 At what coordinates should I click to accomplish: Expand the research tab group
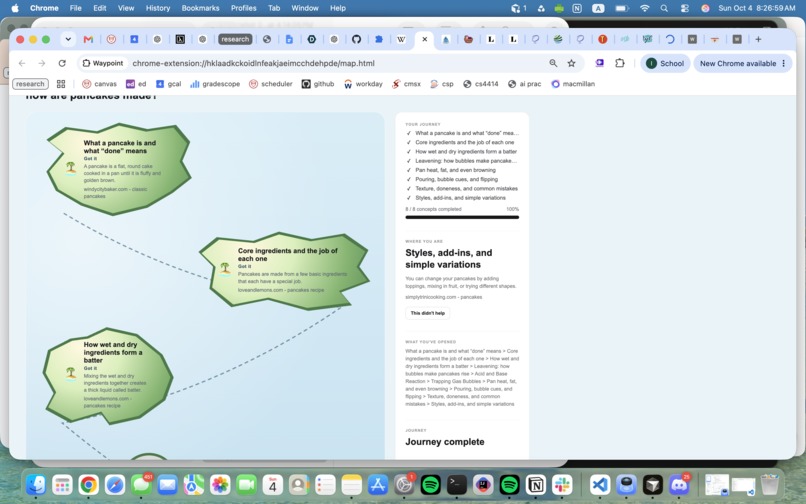(235, 39)
